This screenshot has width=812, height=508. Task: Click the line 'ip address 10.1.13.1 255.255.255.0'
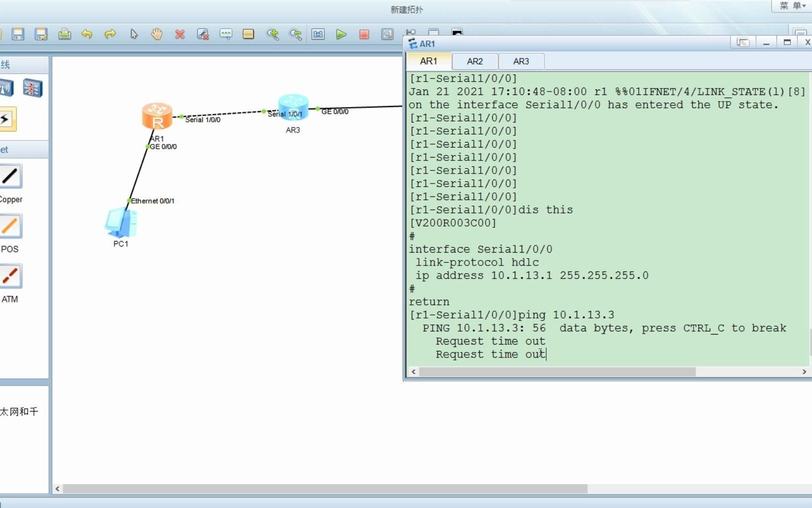[532, 275]
